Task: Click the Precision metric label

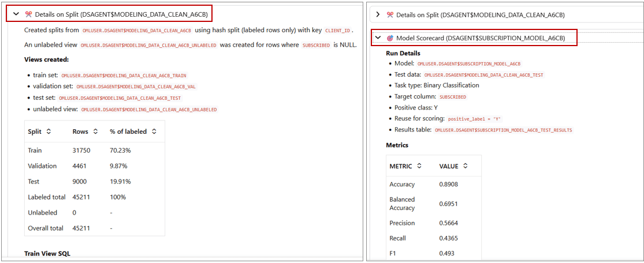Action: point(402,223)
